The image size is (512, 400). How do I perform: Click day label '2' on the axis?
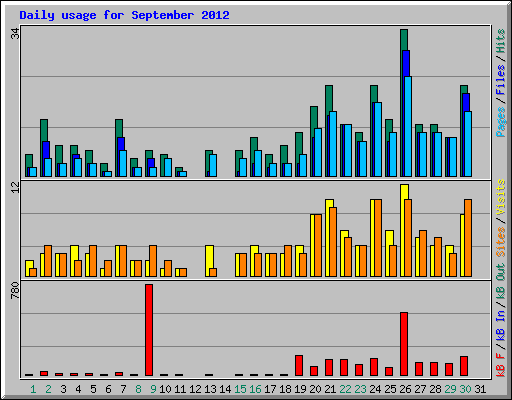pyautogui.click(x=48, y=389)
